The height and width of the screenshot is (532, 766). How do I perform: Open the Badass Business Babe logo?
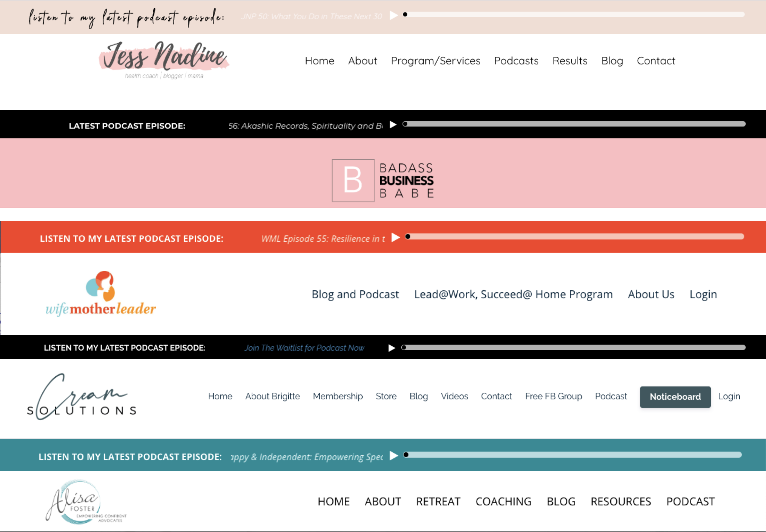click(x=383, y=180)
